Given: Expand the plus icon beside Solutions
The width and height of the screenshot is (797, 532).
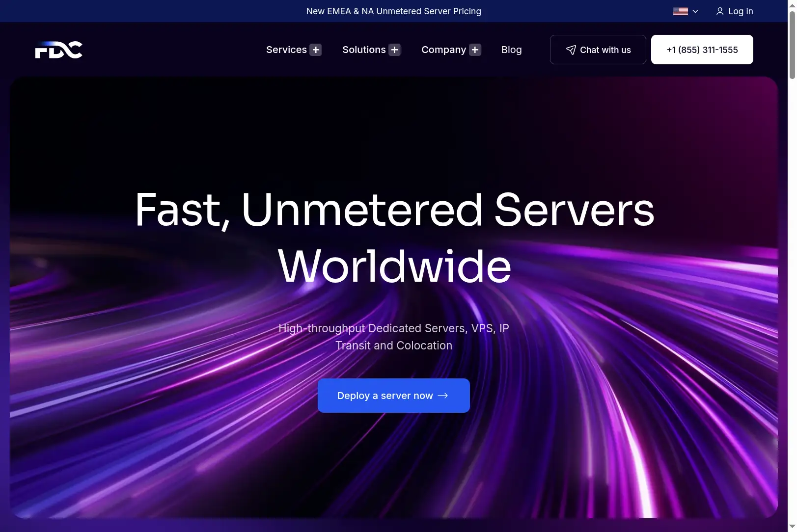Looking at the screenshot, I should (x=395, y=50).
